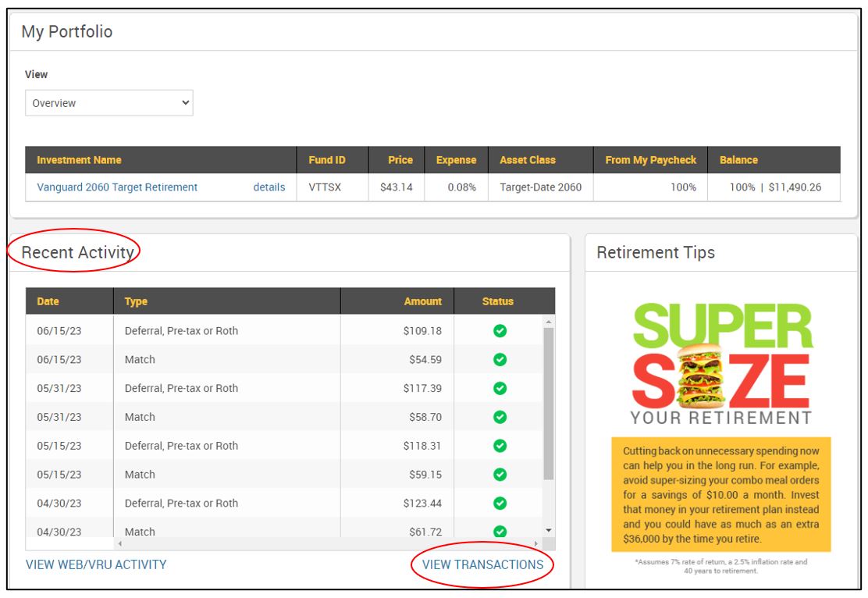The width and height of the screenshot is (868, 598).
Task: Click the Investment Name column header
Action: 79,160
